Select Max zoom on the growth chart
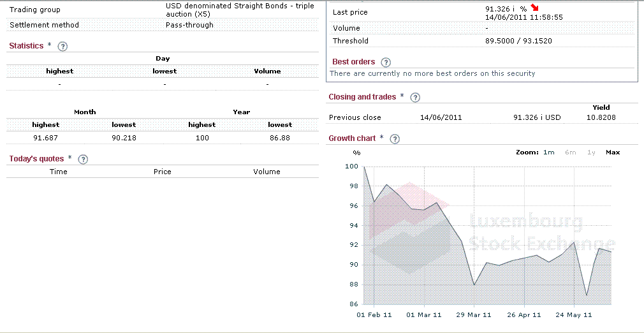 612,152
